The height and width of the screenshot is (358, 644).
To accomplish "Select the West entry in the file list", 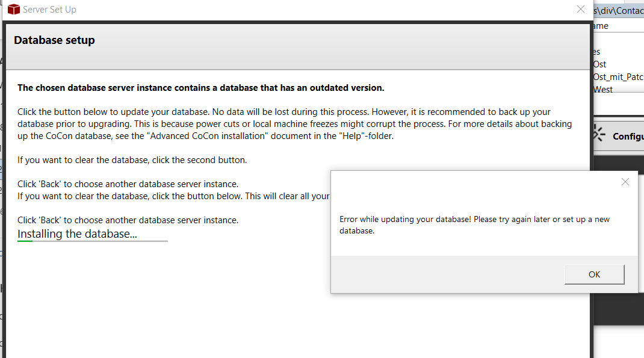I will [603, 89].
